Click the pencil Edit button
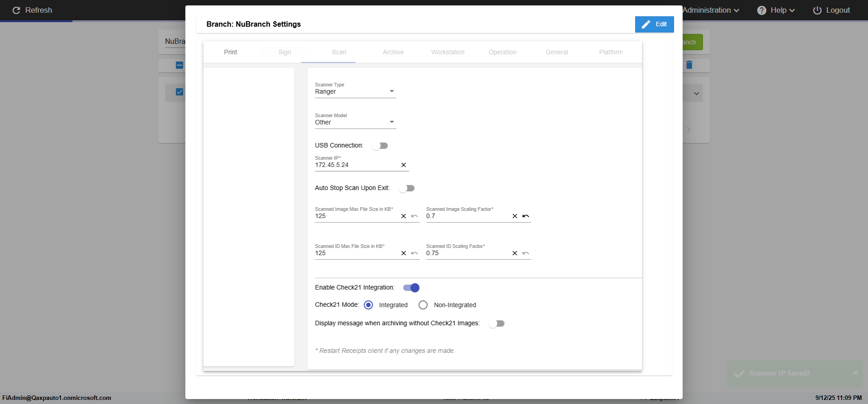 [x=654, y=24]
